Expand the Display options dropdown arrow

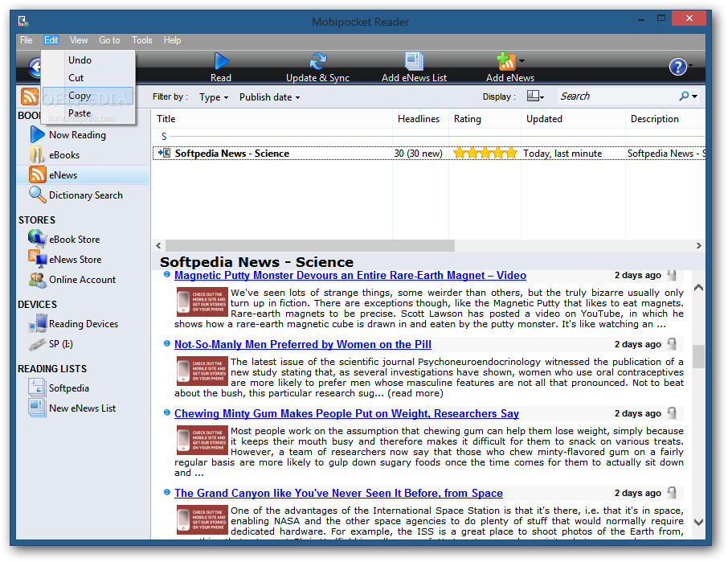pyautogui.click(x=542, y=97)
